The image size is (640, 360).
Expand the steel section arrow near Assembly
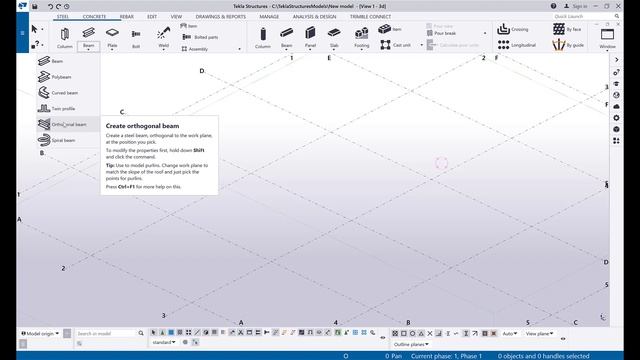point(240,49)
